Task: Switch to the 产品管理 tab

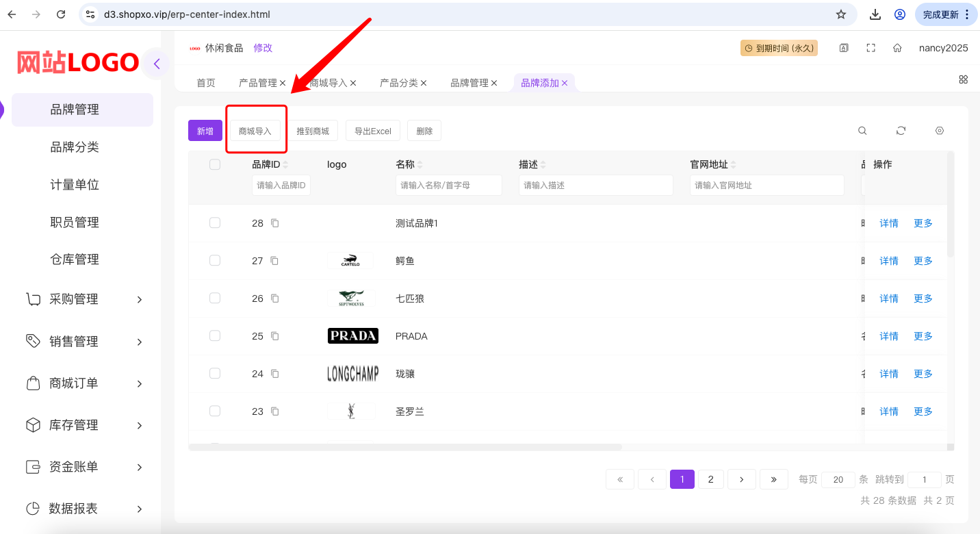Action: pos(257,83)
